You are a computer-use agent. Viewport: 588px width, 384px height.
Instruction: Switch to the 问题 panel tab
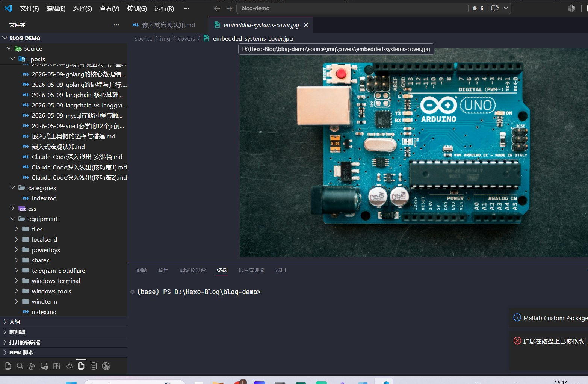tap(142, 270)
